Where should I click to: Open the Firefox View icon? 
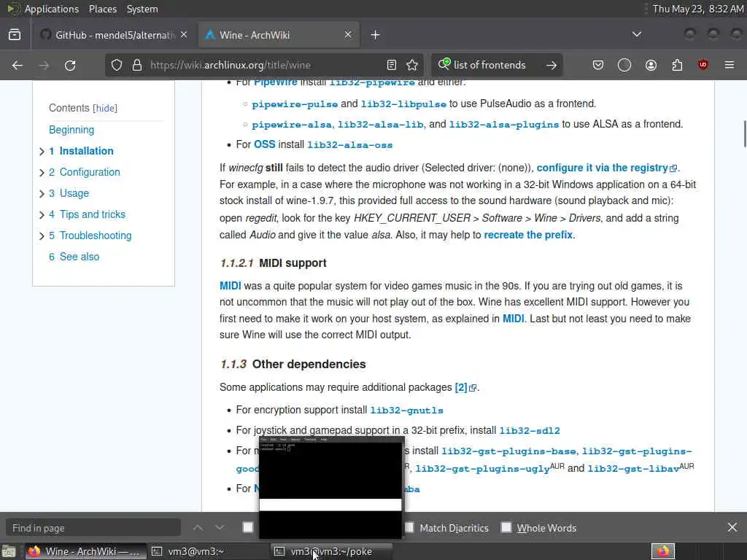[15, 35]
